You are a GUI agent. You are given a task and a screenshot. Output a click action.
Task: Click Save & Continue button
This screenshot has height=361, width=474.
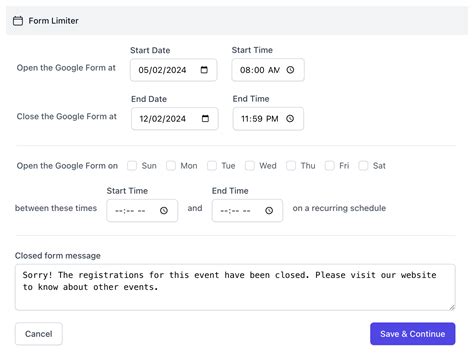tap(413, 334)
